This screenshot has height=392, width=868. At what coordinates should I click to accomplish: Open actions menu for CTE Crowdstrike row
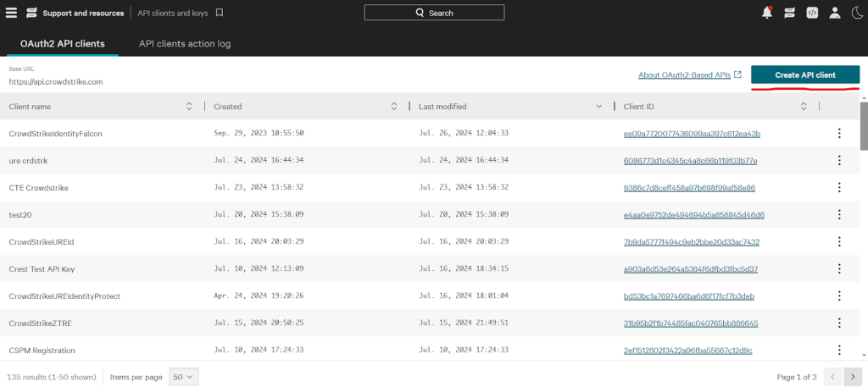pos(839,187)
